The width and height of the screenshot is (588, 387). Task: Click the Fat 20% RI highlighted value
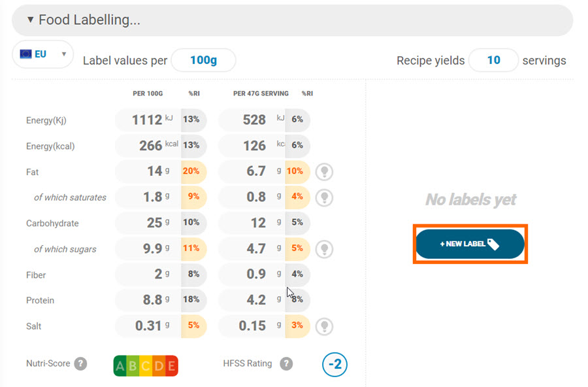(x=193, y=171)
